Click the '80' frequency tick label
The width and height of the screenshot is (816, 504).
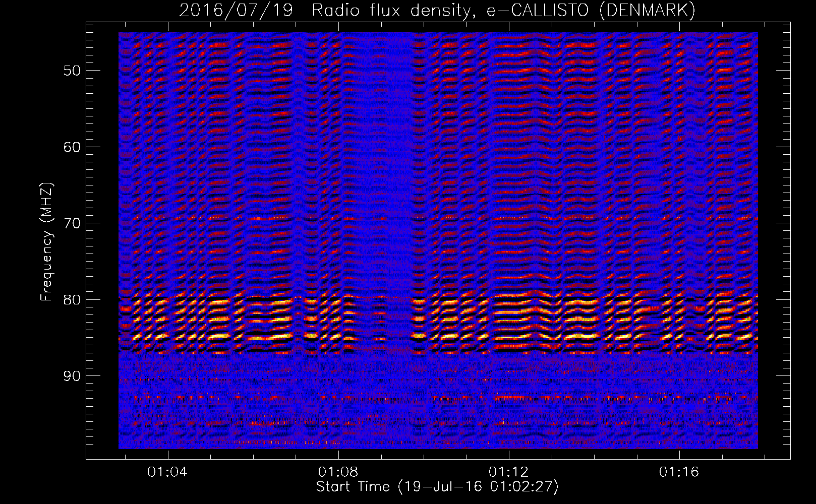(x=72, y=300)
